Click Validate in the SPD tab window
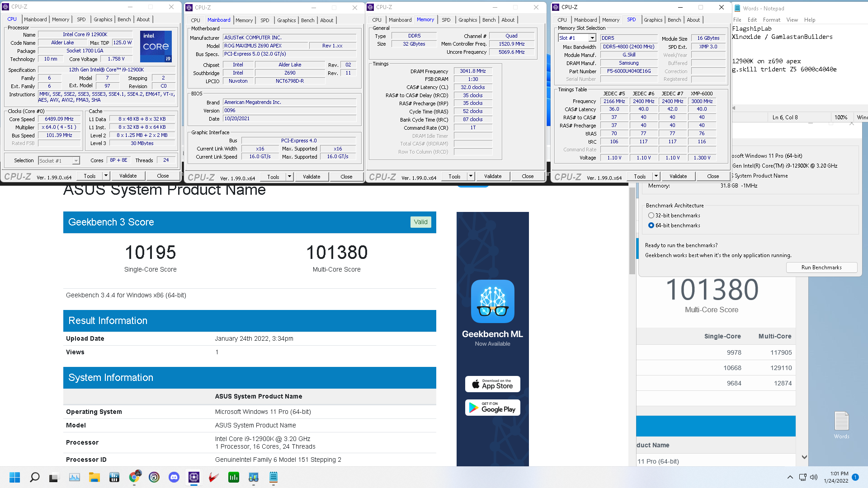This screenshot has width=868, height=488. 678,176
